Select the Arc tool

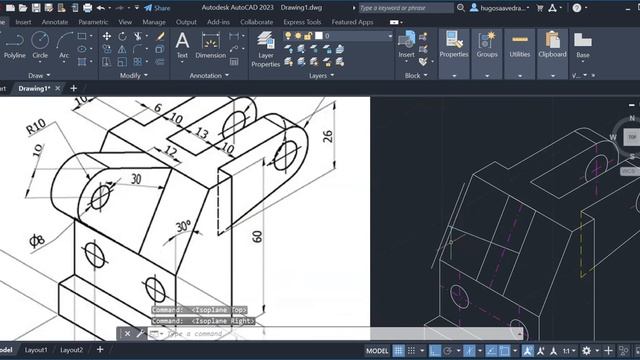coord(64,46)
